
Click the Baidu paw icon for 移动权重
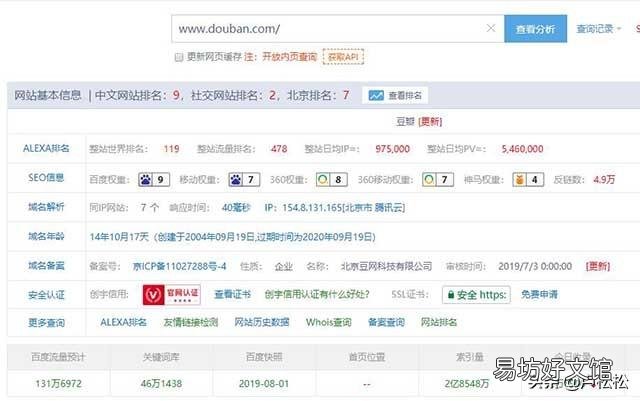pos(236,180)
